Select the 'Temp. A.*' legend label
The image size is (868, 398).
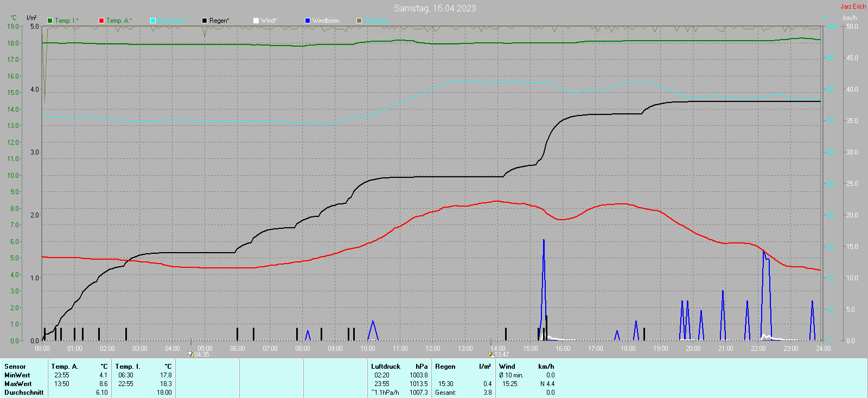click(x=119, y=21)
